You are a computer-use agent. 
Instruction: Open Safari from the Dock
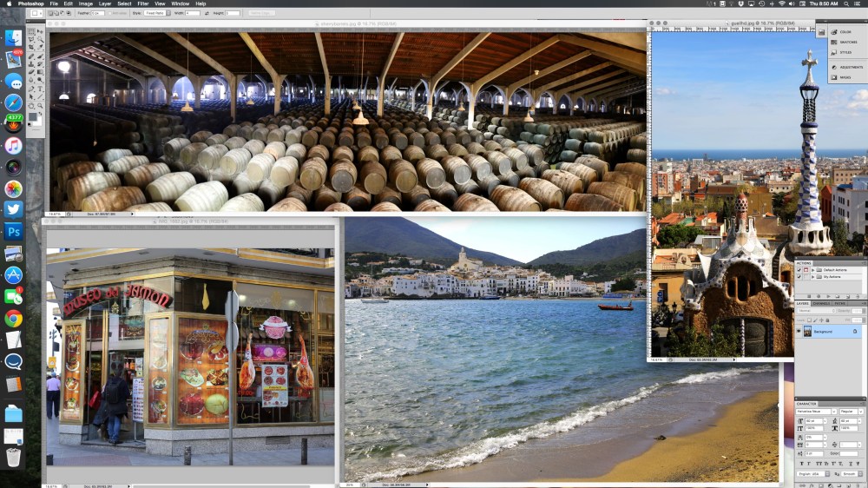tap(13, 102)
